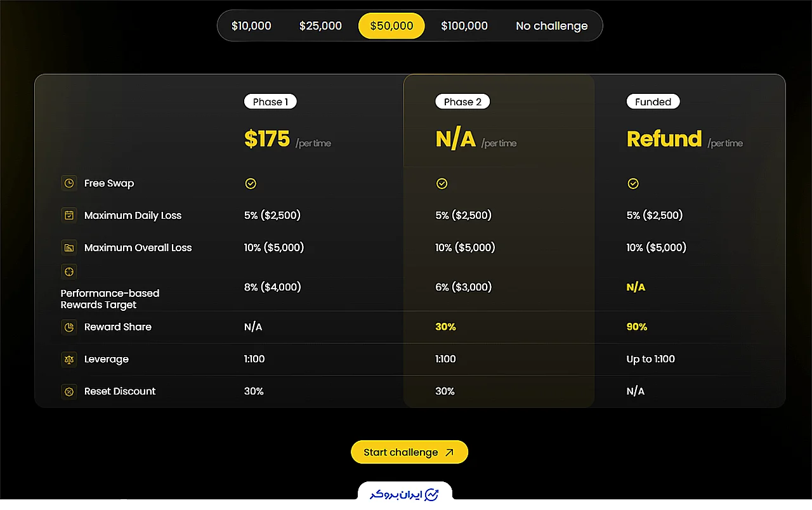This screenshot has height=510, width=812.
Task: Click the Maximum Overall Loss label
Action: pos(138,248)
